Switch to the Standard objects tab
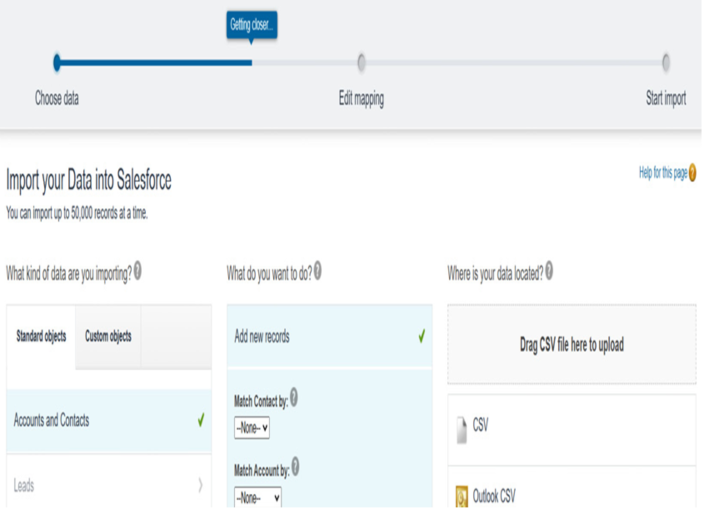702x510 pixels. click(x=41, y=336)
